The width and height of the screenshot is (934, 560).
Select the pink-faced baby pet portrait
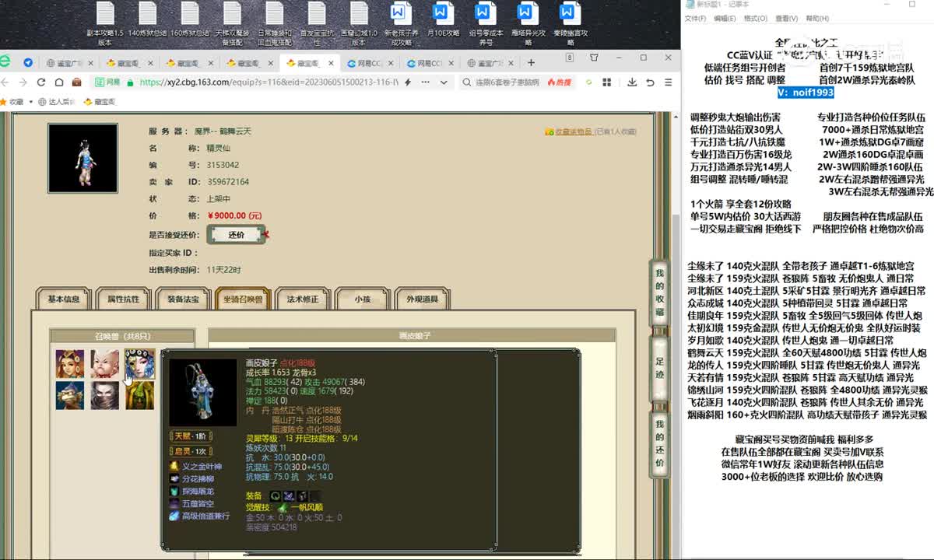click(104, 363)
